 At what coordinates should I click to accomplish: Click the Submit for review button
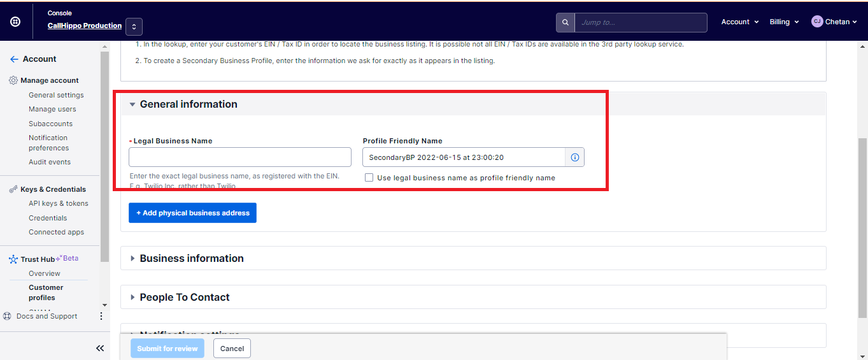167,349
